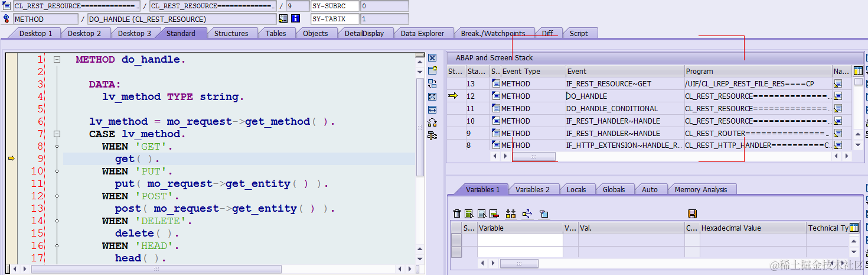Click the CL_REST_ROUTER program cell
868x275 pixels.
(x=759, y=134)
